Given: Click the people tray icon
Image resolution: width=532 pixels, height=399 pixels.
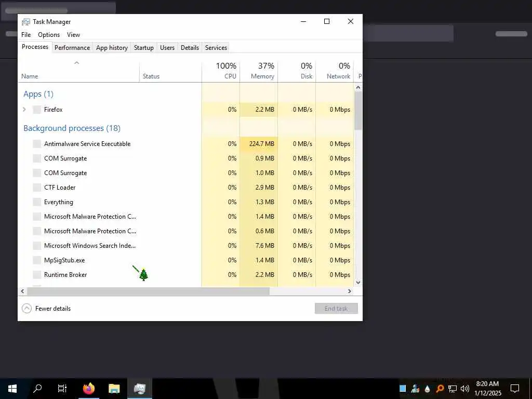Looking at the screenshot, I should click(415, 389).
